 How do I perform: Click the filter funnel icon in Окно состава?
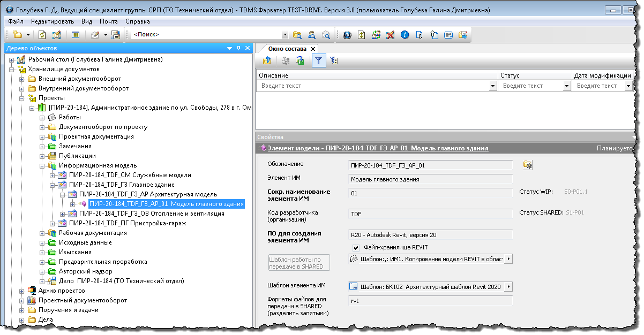318,61
